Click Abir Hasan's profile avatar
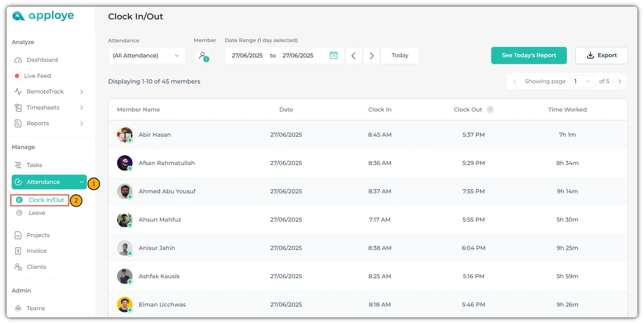This screenshot has width=644, height=324. click(x=125, y=135)
